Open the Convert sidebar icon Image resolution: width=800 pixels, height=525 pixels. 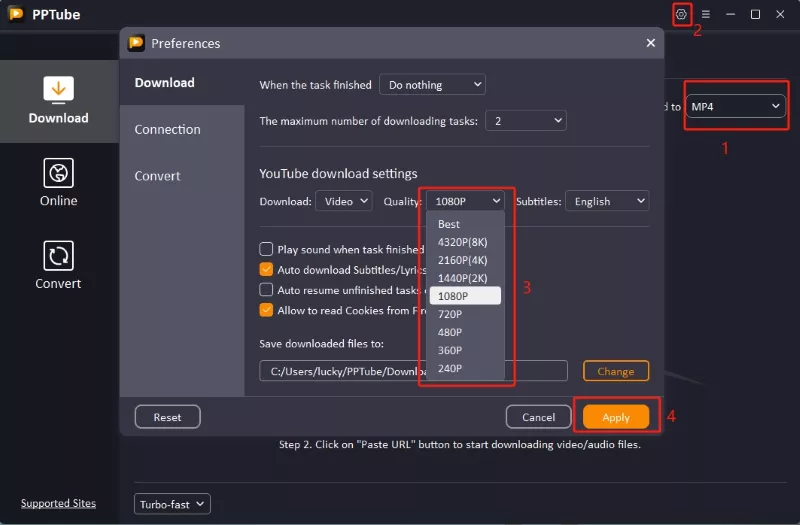58,265
